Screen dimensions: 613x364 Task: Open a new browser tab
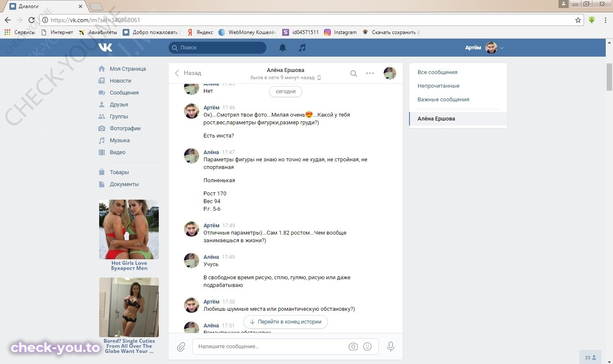coord(96,6)
